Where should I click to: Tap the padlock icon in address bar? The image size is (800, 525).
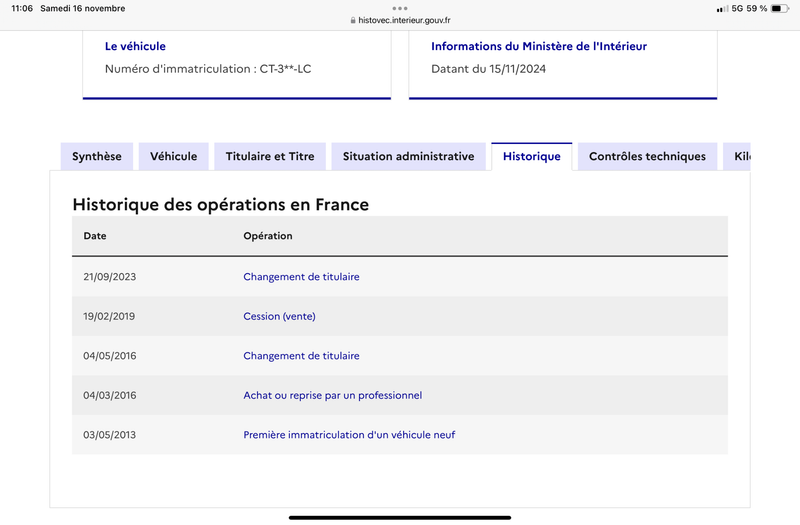353,20
